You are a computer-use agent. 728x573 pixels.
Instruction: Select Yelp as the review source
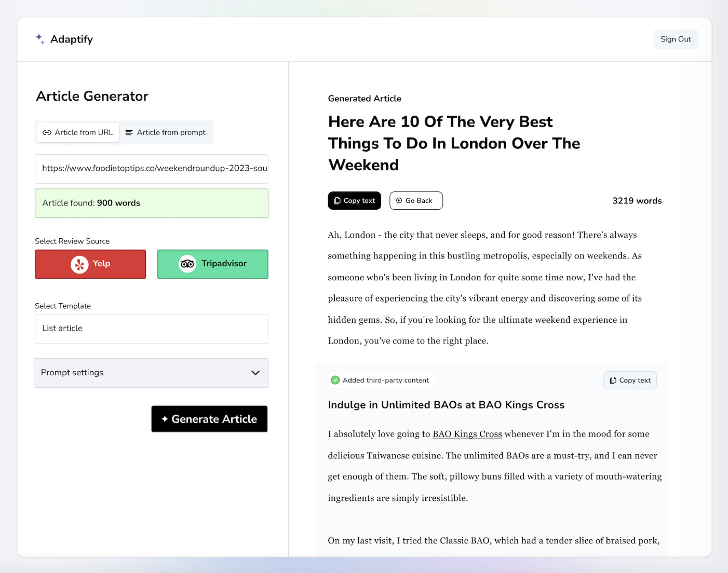coord(90,264)
